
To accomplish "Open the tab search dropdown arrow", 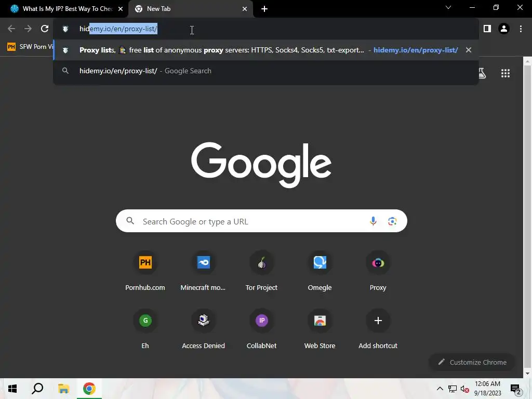I will coord(448,7).
